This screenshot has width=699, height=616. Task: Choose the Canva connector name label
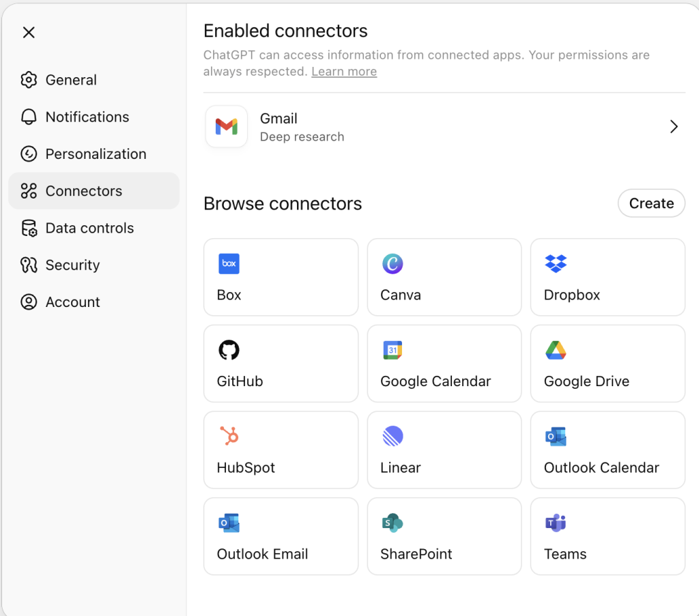(x=400, y=295)
